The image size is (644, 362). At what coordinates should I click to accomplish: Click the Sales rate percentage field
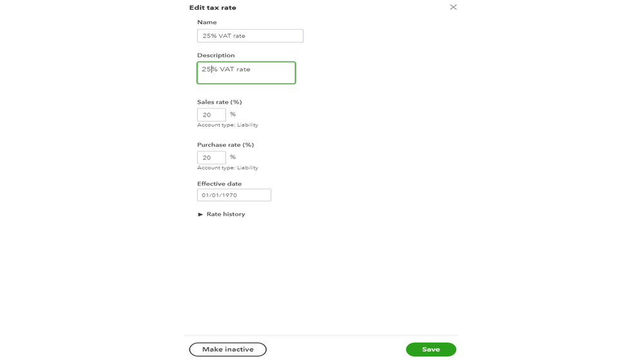point(211,115)
